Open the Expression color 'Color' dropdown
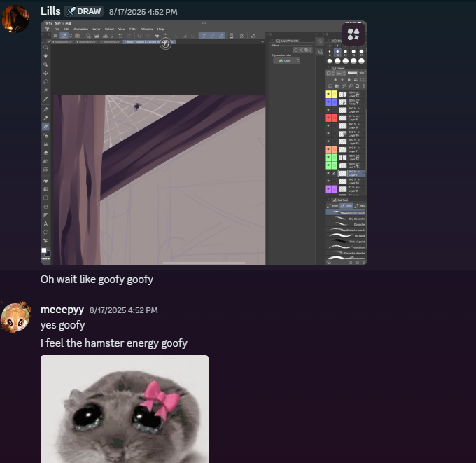Viewport: 476px width, 463px height. [287, 61]
